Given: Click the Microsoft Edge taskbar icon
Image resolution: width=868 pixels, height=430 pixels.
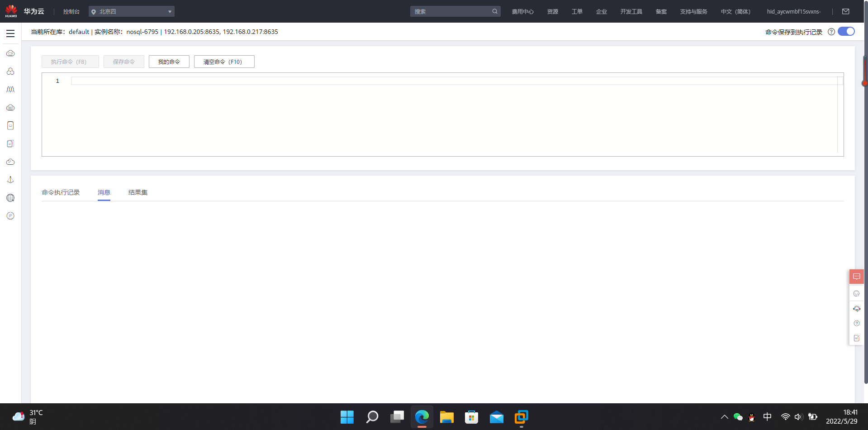Looking at the screenshot, I should point(422,417).
